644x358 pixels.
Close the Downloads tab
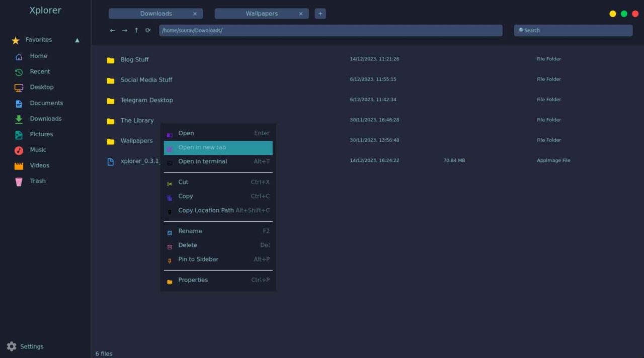coord(195,14)
